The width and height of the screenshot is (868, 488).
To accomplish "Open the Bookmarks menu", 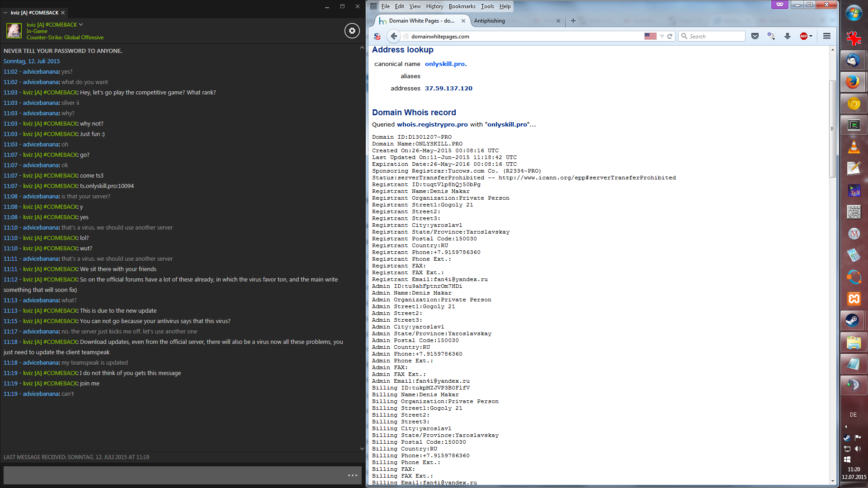I will (462, 6).
